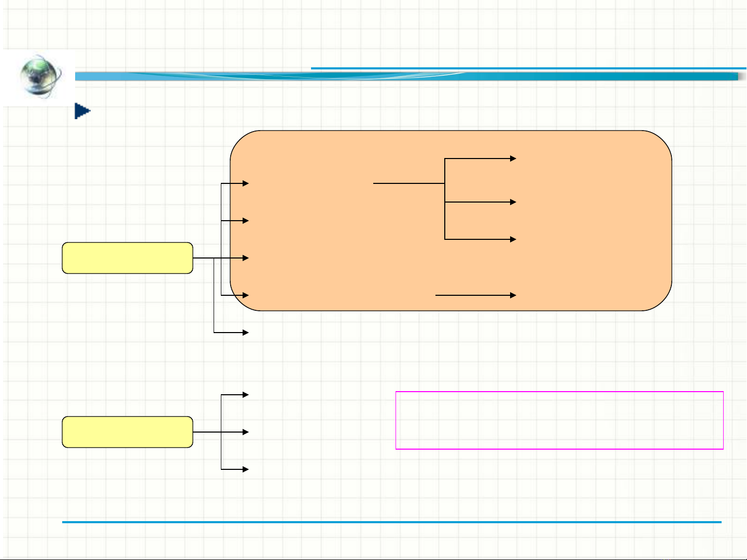Click the topmost arrowhead in the three-way branch
747x560 pixels.
pyautogui.click(x=513, y=159)
